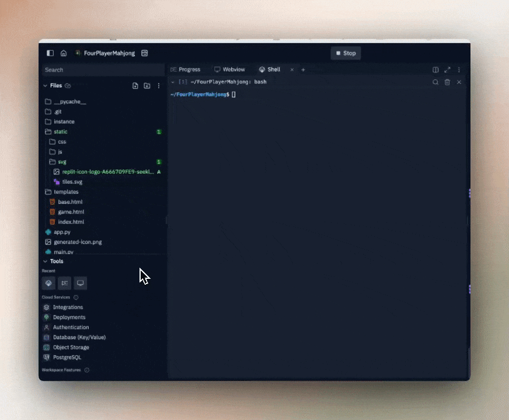
Task: Launch Shell from recent tools icons
Action: [x=48, y=283]
